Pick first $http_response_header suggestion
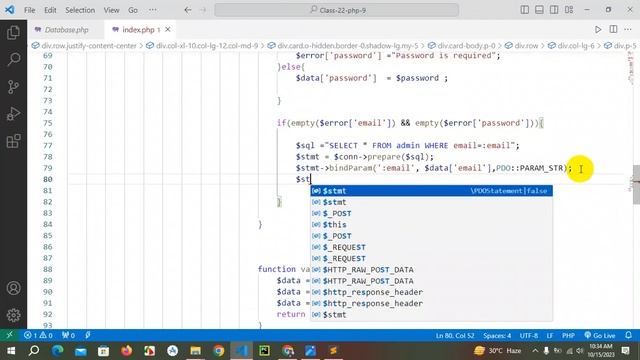This screenshot has width=640, height=360. (431, 292)
